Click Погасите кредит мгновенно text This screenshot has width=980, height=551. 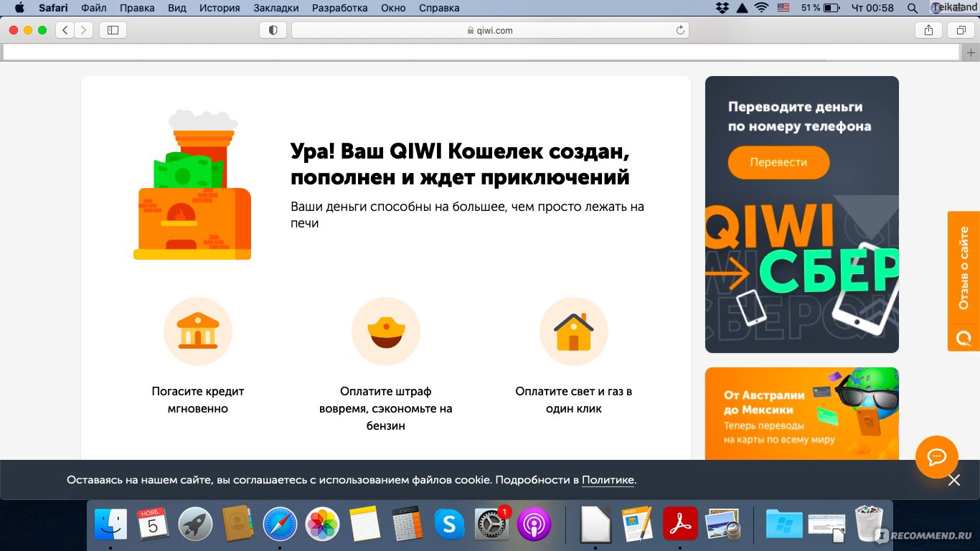click(198, 400)
